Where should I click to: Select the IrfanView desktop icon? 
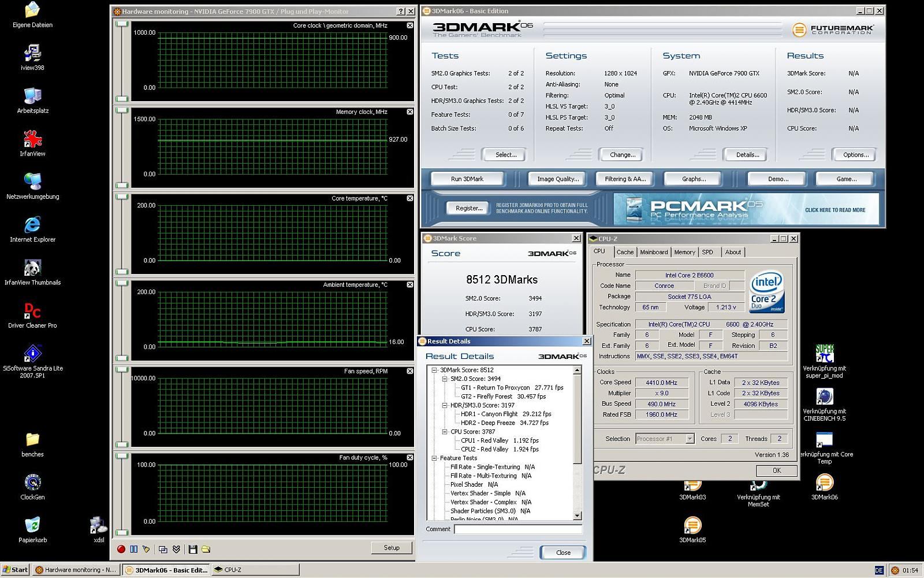coord(32,143)
